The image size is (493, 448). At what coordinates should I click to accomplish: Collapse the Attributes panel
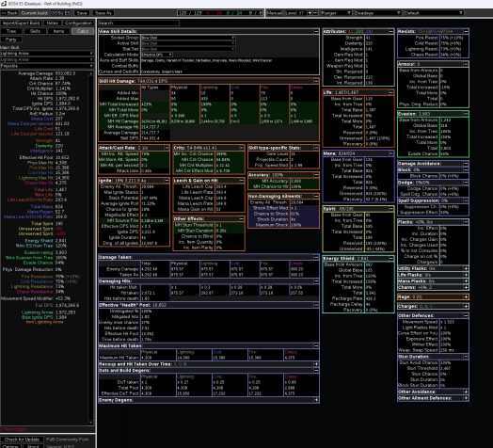click(391, 31)
